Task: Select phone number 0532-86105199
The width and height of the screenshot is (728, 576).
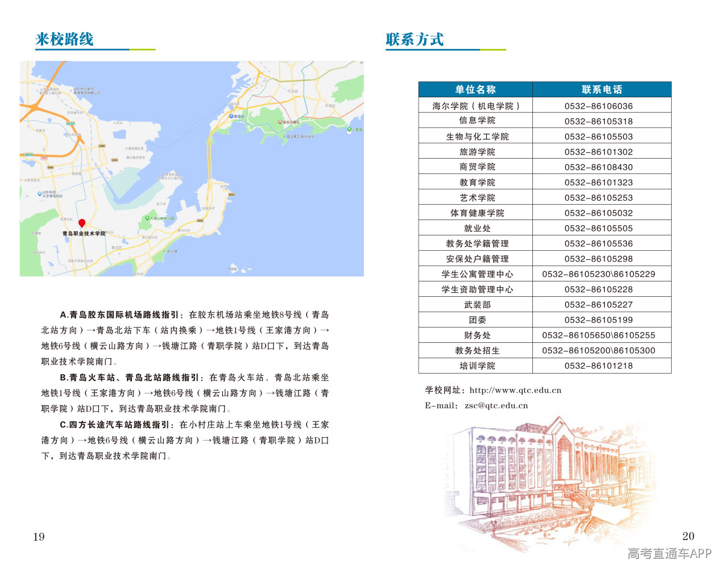Action: coord(598,320)
